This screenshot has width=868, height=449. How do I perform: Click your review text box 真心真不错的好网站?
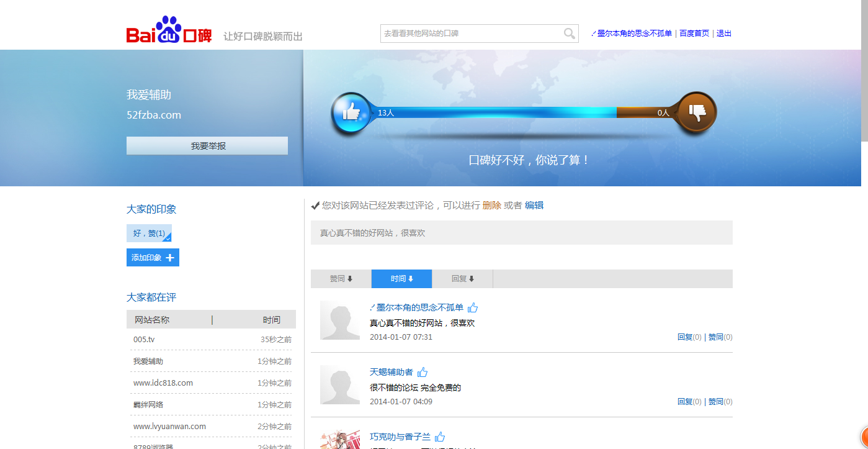pos(522,233)
